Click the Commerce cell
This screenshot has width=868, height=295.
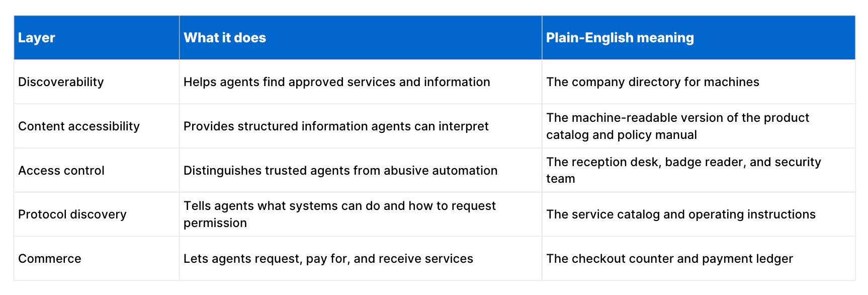point(97,259)
